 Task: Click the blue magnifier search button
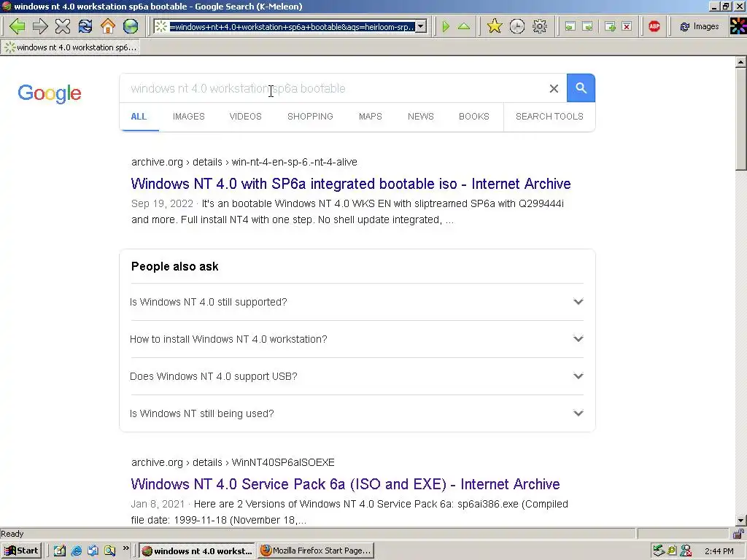581,88
